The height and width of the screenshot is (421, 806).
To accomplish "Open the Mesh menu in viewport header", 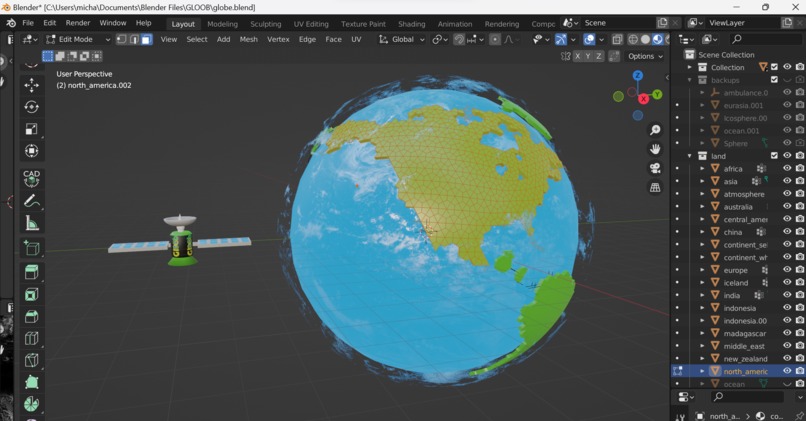I will click(248, 40).
